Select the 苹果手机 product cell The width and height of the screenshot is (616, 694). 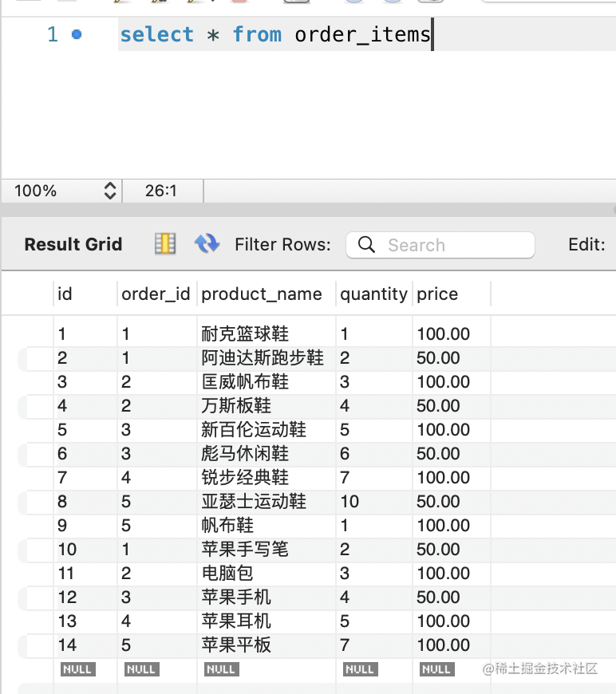(236, 597)
